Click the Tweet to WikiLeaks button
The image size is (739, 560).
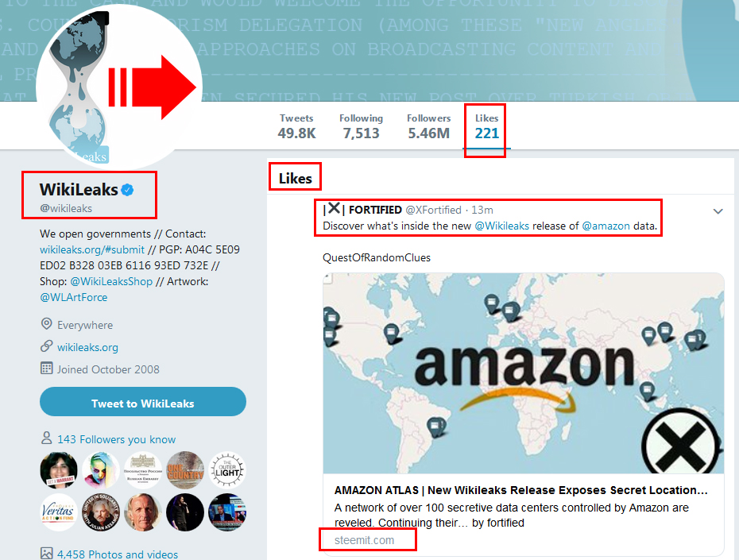[143, 402]
